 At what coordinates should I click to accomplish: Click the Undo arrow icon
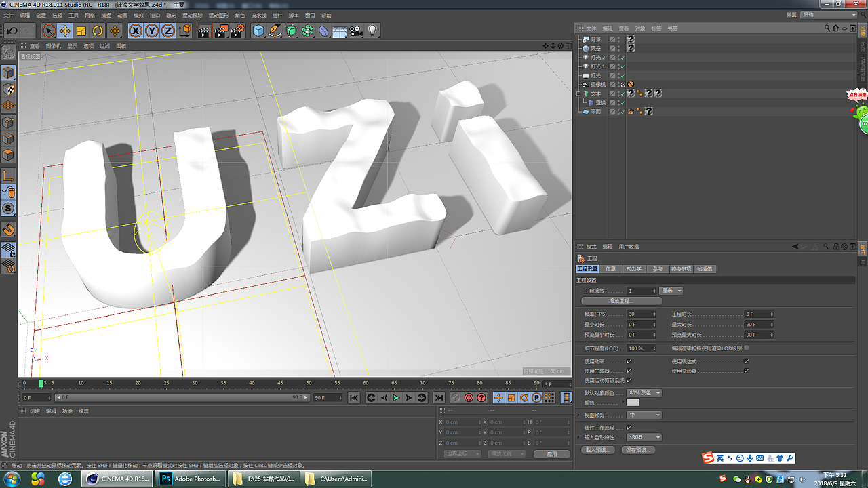coord(11,30)
